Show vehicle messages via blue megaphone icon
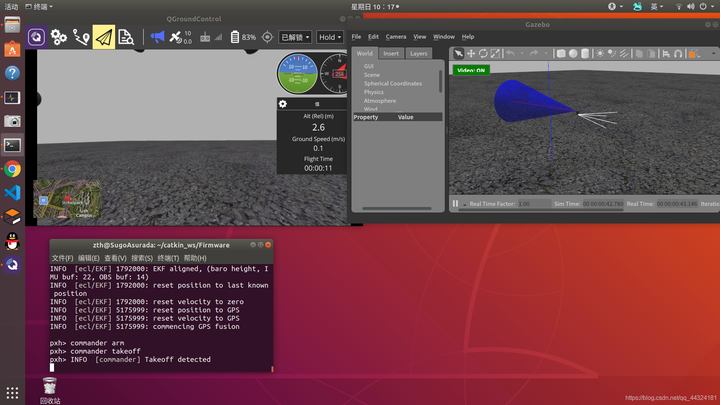This screenshot has width=720, height=405. coord(157,37)
